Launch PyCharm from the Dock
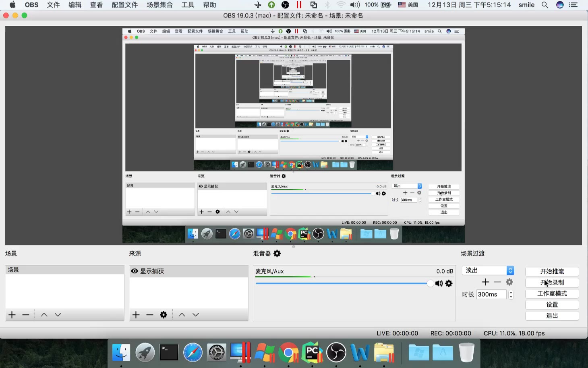Viewport: 588px width, 368px height. point(313,353)
